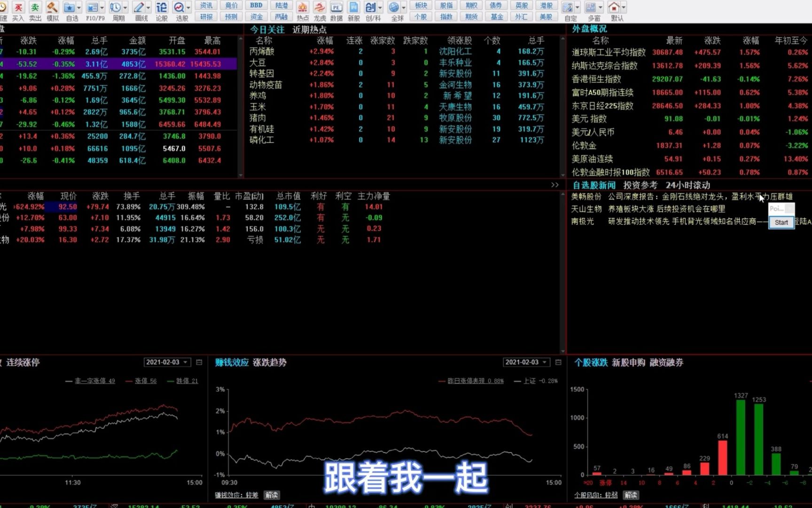
Task: Switch to the 近期热点 tab
Action: pos(309,30)
